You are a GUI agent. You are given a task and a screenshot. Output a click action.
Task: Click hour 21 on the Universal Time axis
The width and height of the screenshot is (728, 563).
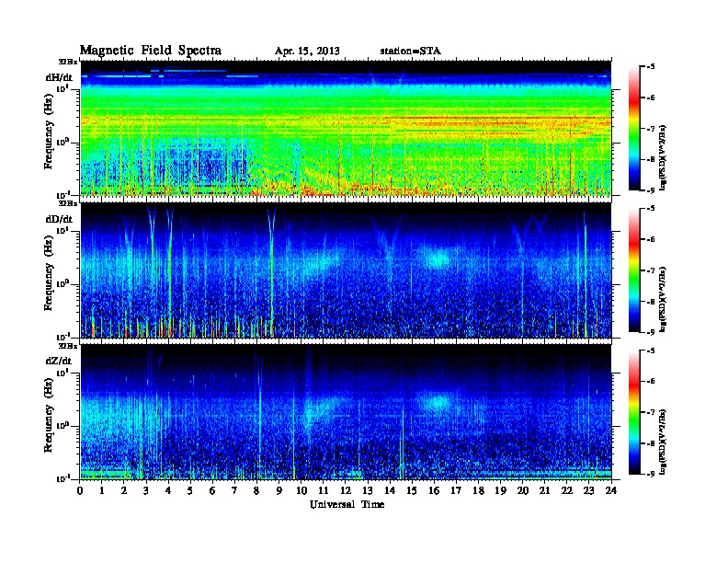[544, 490]
